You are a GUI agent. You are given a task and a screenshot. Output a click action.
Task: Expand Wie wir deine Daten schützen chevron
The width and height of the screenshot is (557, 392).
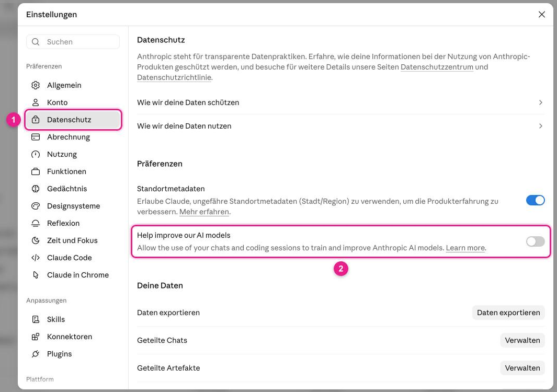point(540,102)
